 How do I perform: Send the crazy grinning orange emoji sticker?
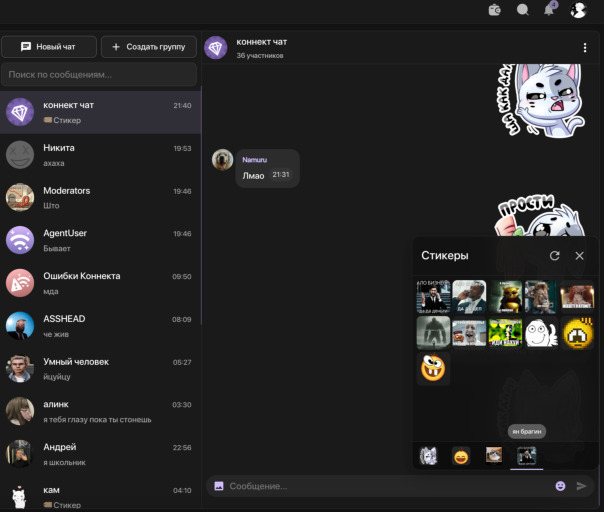pos(433,368)
